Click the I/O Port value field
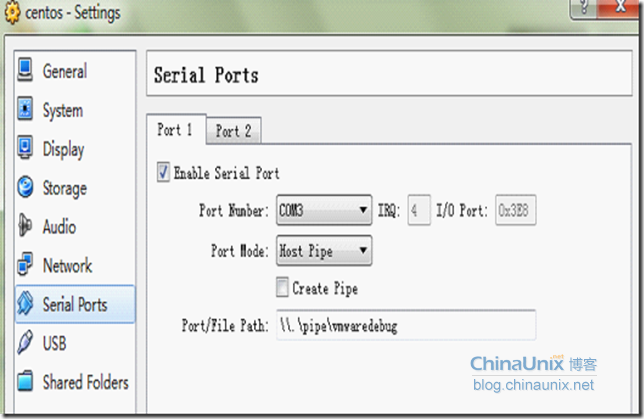The width and height of the screenshot is (644, 419). [515, 210]
